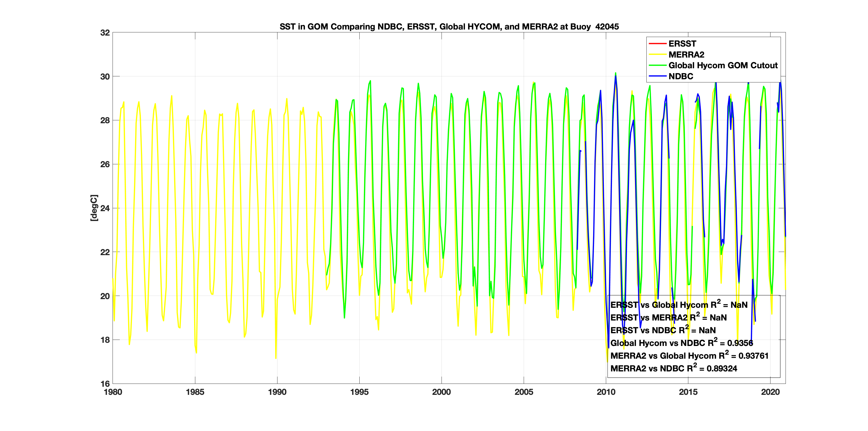Select 'MERRA2 vs NDBC R² = 0.89324' annotation
This screenshot has width=868, height=431.
(673, 369)
